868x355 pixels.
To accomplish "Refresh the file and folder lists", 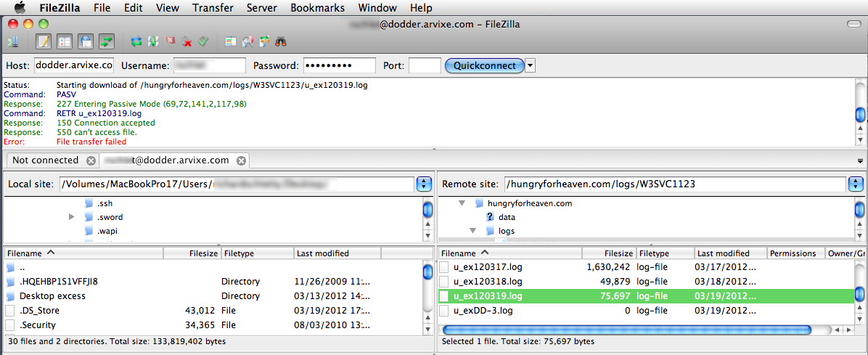I will (x=136, y=41).
